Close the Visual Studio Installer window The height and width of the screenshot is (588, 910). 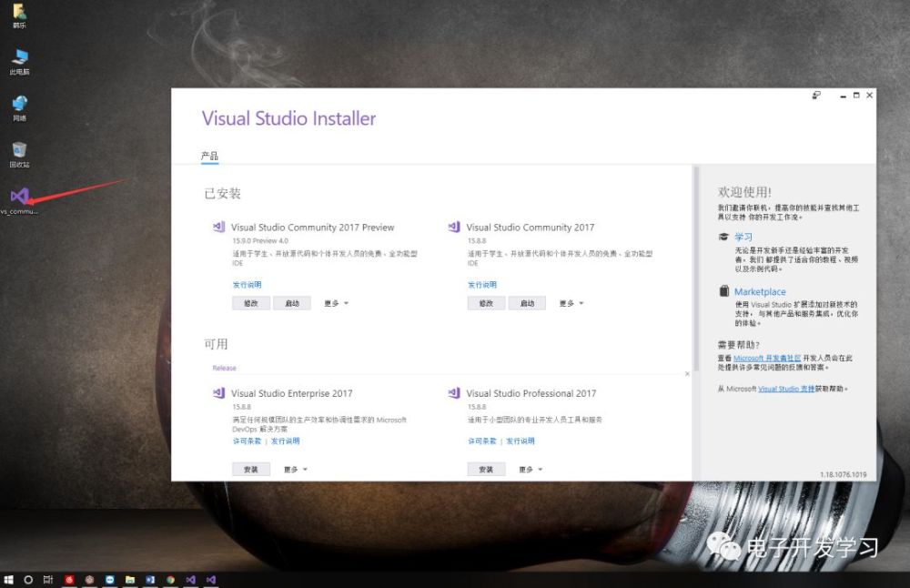[869, 96]
